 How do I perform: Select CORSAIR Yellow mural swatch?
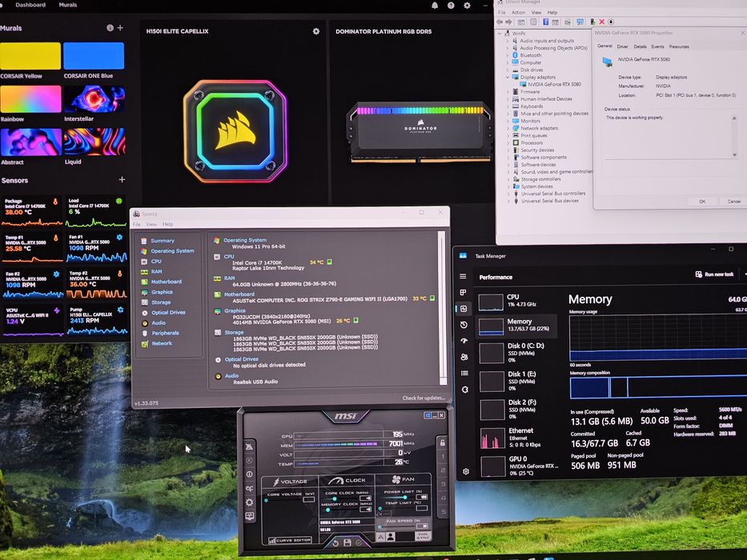30,56
